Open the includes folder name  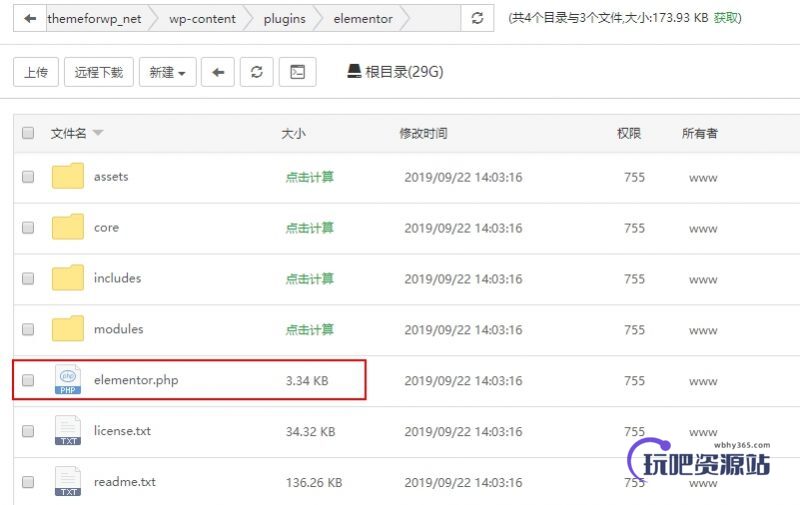[x=117, y=278]
